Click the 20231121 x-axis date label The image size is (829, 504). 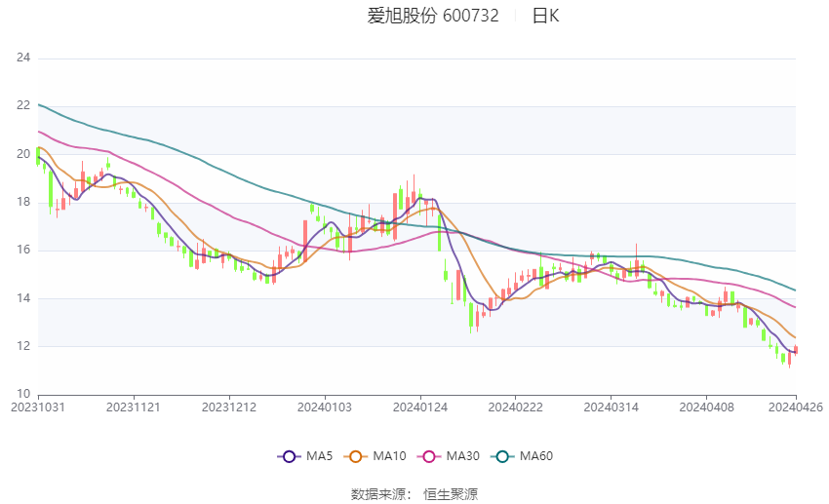tap(134, 407)
